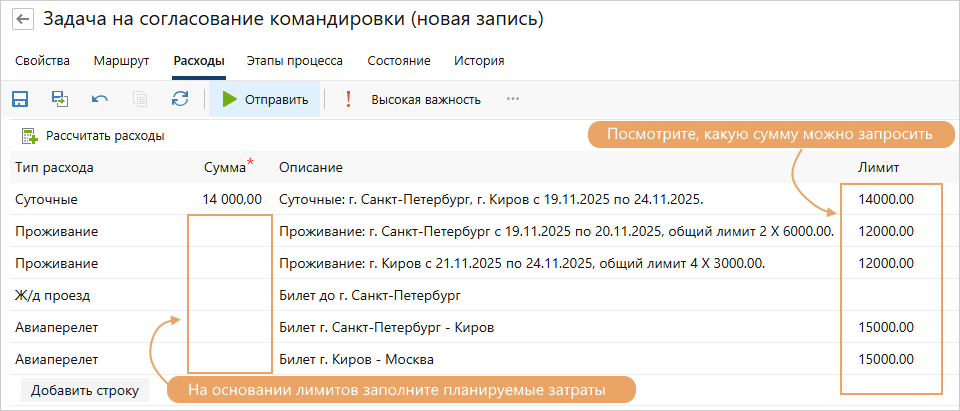This screenshot has width=960, height=411.
Task: Click the calculator icon for expense calculation
Action: 29,135
